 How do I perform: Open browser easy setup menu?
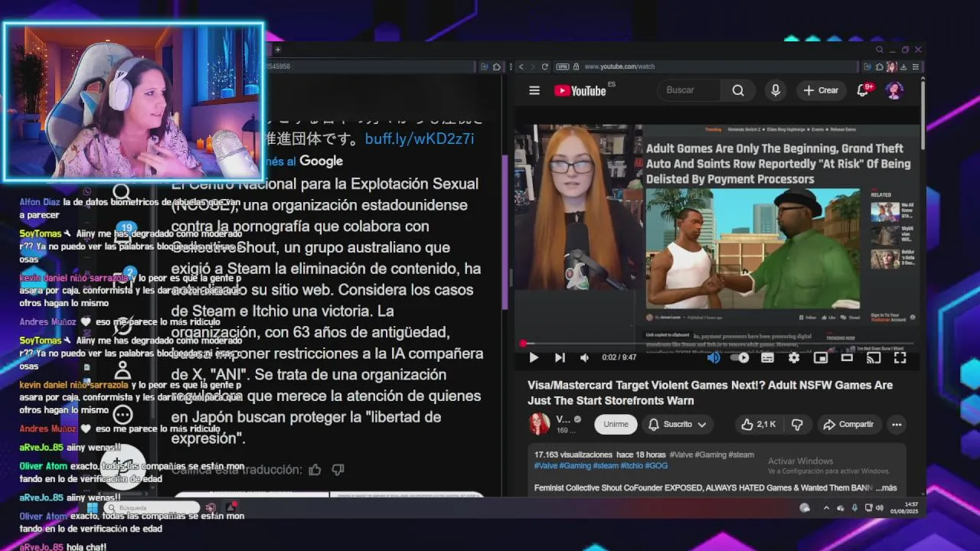916,67
